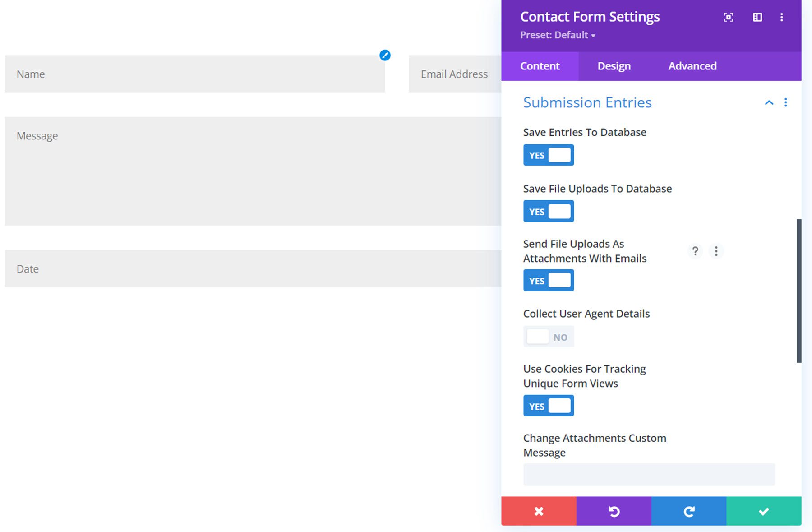
Task: Save changes with the green checkmark button
Action: coord(763,511)
